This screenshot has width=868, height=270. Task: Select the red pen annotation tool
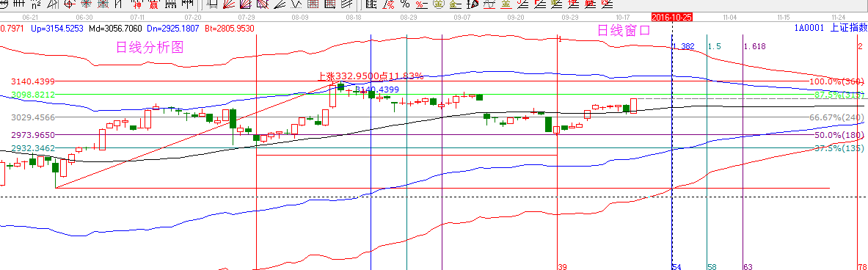coord(473,4)
